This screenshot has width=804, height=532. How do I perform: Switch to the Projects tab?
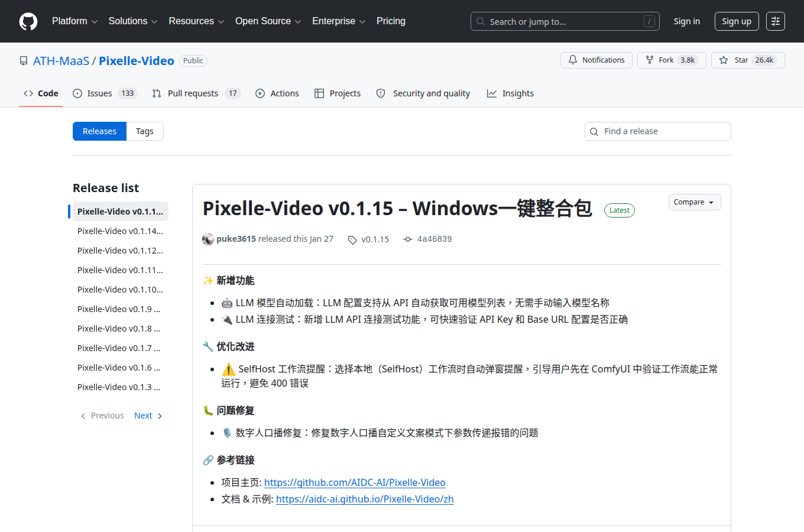[338, 93]
